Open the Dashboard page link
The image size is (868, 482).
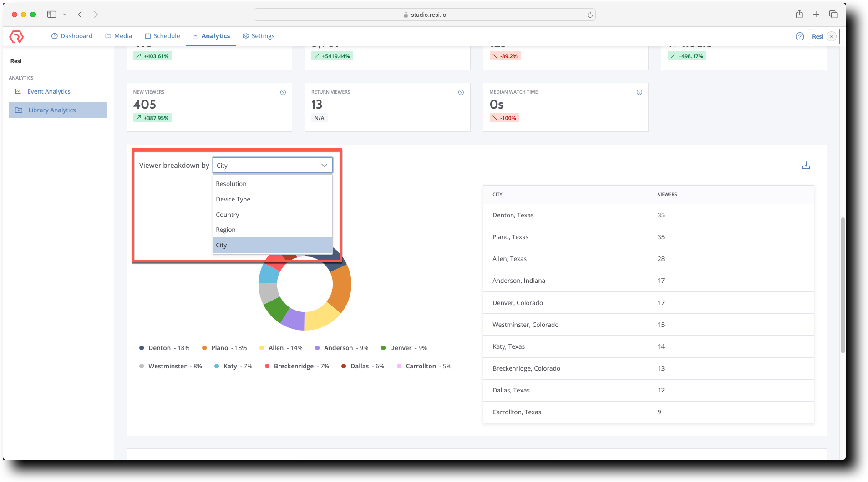click(71, 36)
